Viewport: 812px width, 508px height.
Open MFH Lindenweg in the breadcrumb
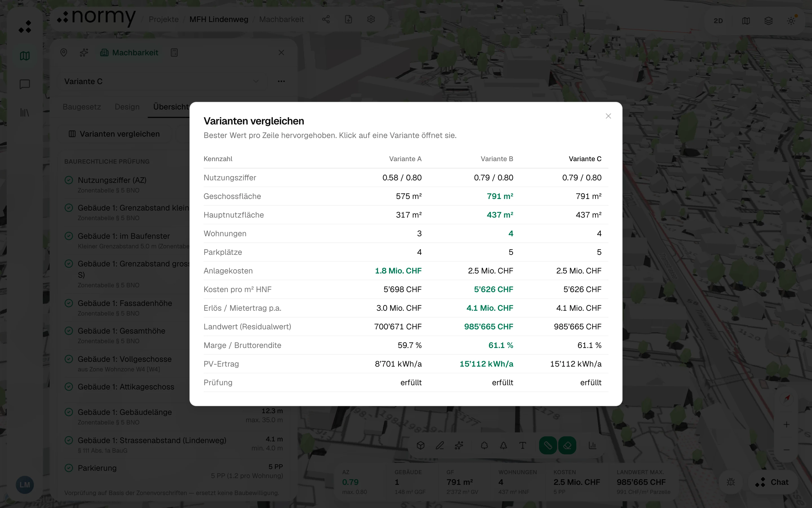click(219, 19)
